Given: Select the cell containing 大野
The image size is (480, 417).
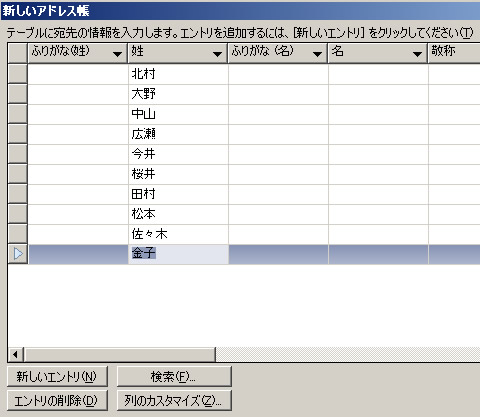Looking at the screenshot, I should [x=178, y=94].
